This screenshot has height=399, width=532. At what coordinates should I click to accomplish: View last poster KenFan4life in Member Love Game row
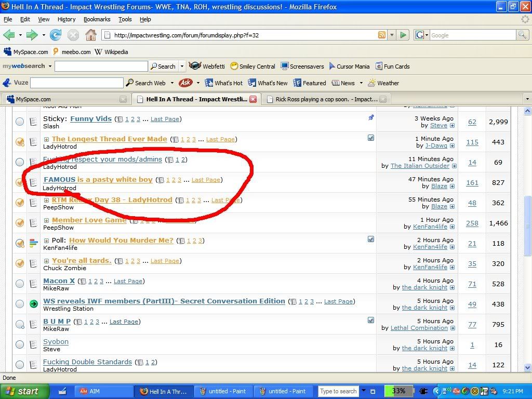coord(430,227)
